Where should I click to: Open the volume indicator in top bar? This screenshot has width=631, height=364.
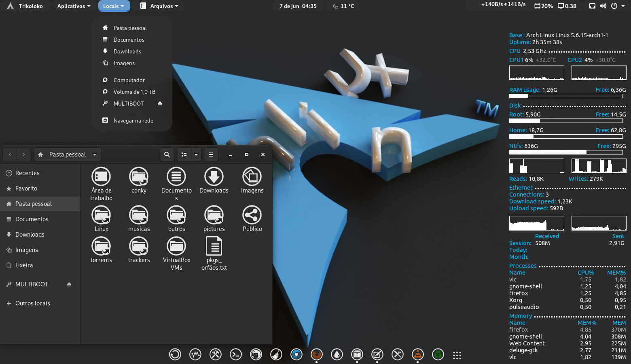(x=603, y=6)
